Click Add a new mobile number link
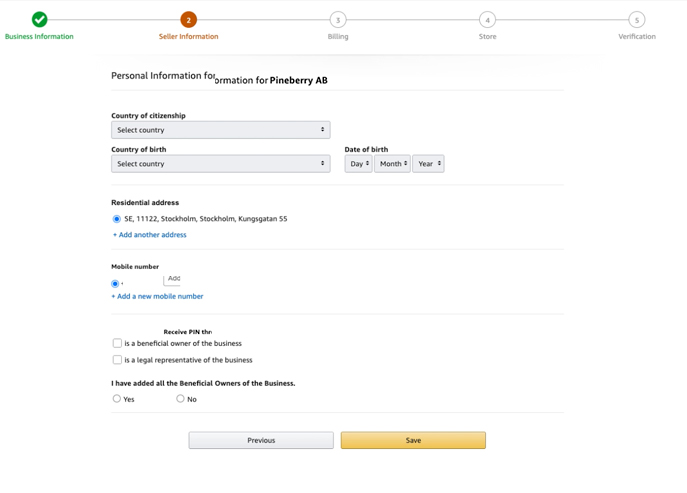 click(158, 296)
